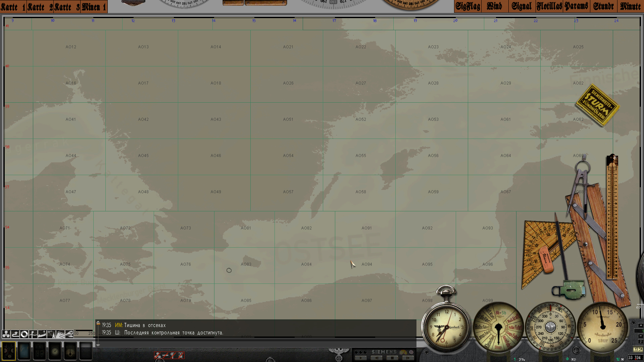Select the triangular protractor tool
This screenshot has width=644, height=362.
(x=537, y=248)
